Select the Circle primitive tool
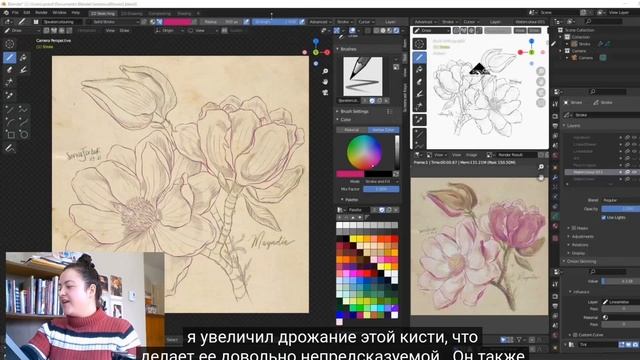Viewport: 640px width, 360px height. (23, 134)
